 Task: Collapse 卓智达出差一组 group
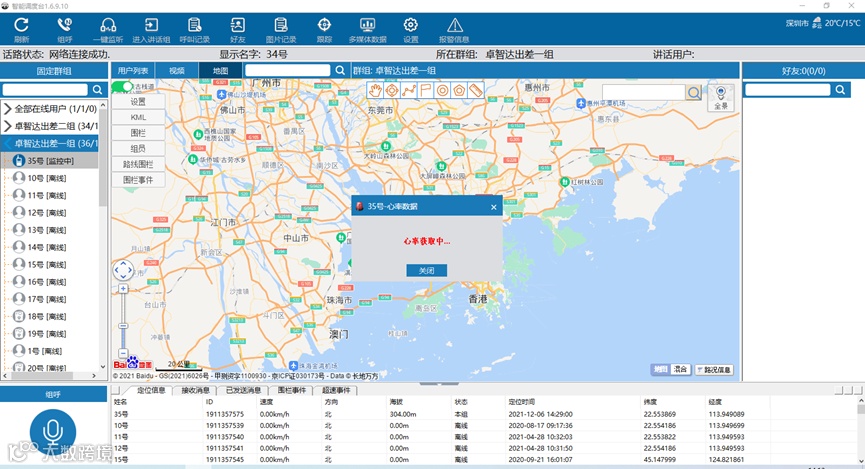(8, 143)
